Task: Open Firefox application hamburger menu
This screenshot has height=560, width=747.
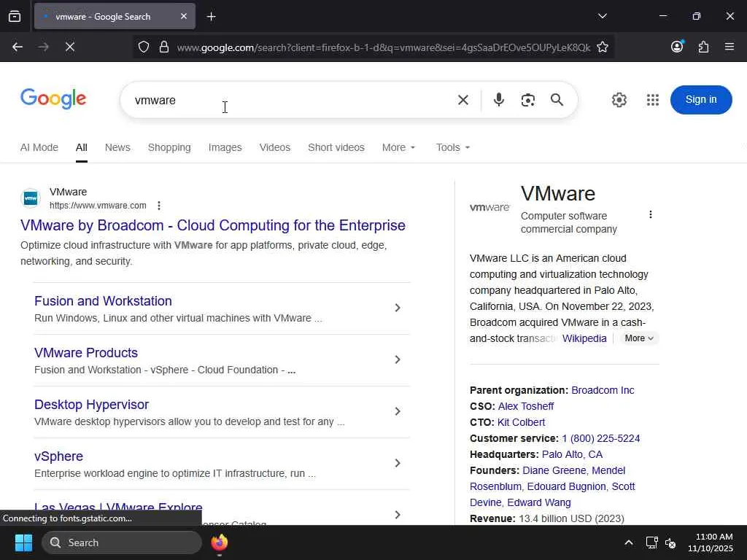Action: (729, 47)
